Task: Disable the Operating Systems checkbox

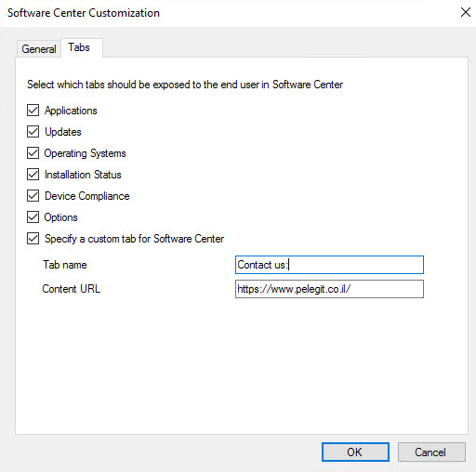Action: tap(33, 153)
